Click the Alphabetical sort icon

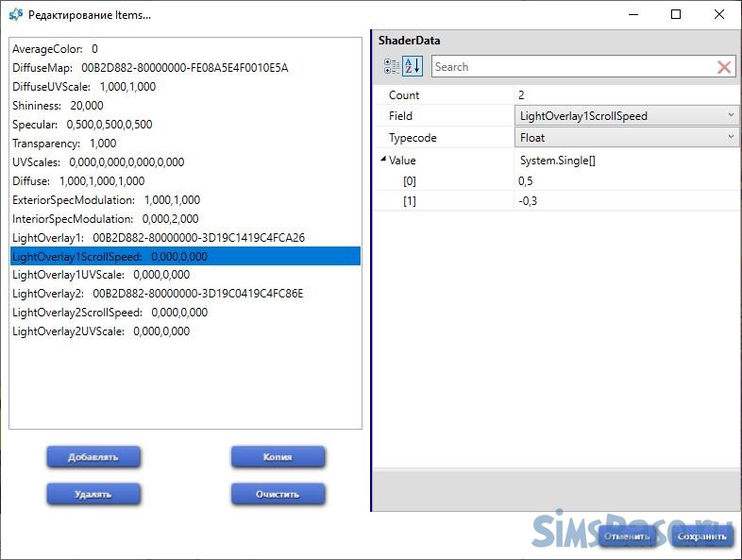(413, 67)
